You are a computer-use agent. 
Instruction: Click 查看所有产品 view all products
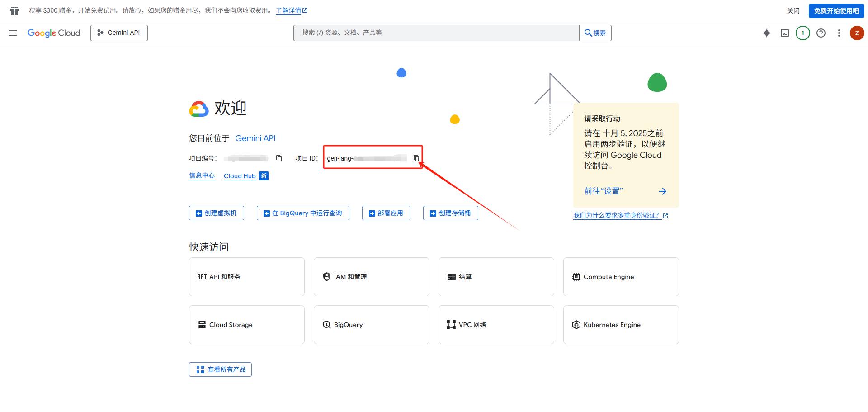tap(220, 369)
